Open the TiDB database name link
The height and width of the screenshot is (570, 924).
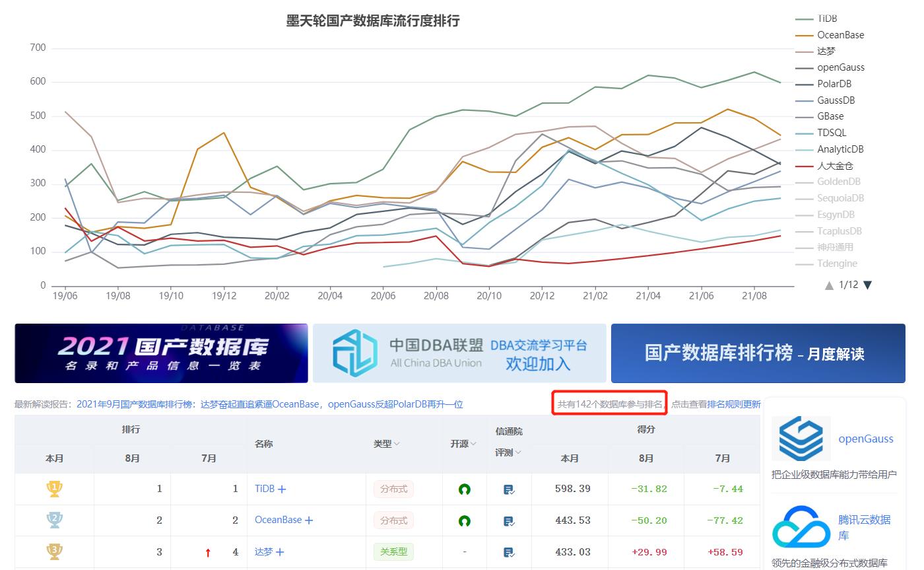pyautogui.click(x=265, y=489)
